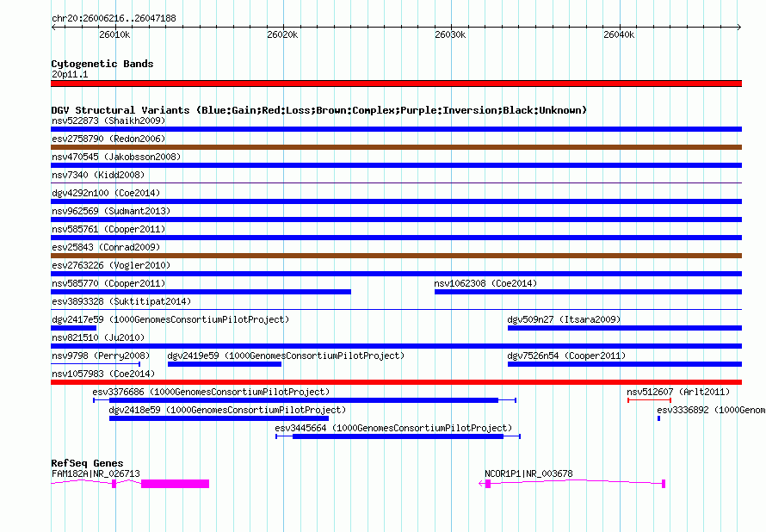Click the nsv1057983 (Coe2014) label
The width and height of the screenshot is (766, 532).
[103, 374]
